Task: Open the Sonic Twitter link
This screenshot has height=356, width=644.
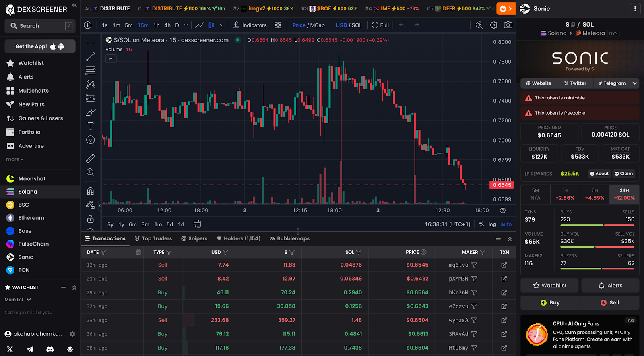Action: pos(575,83)
